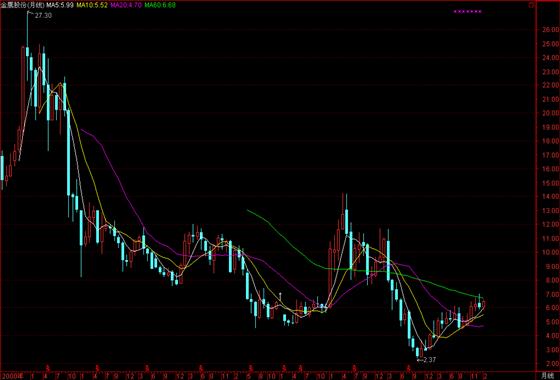Click the lowest candlestick near 2.37
560x380 pixels.
pyautogui.click(x=417, y=352)
